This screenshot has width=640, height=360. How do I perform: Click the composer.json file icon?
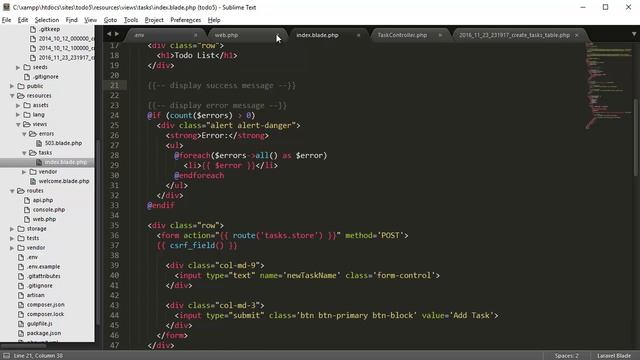(21, 305)
